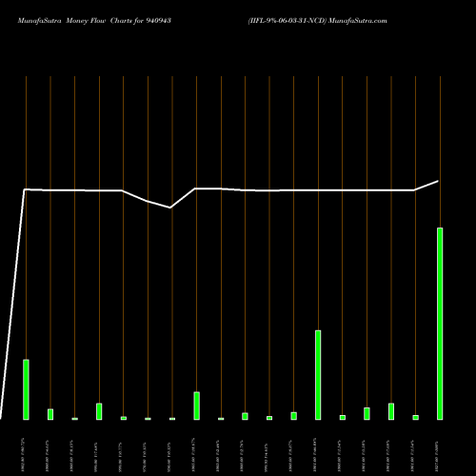Select the tallest green money flow bar
This screenshot has height=476, width=476.
click(x=440, y=324)
